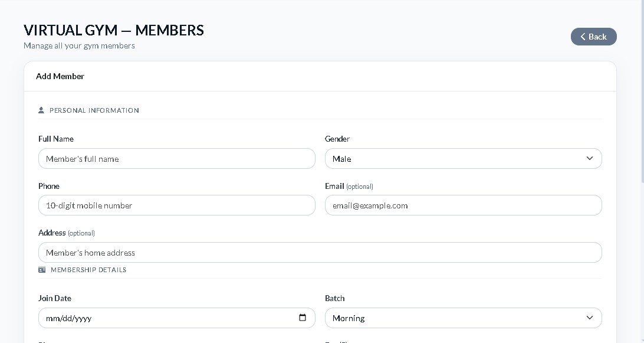Click the Membership Details card icon
The width and height of the screenshot is (644, 343).
coord(42,270)
